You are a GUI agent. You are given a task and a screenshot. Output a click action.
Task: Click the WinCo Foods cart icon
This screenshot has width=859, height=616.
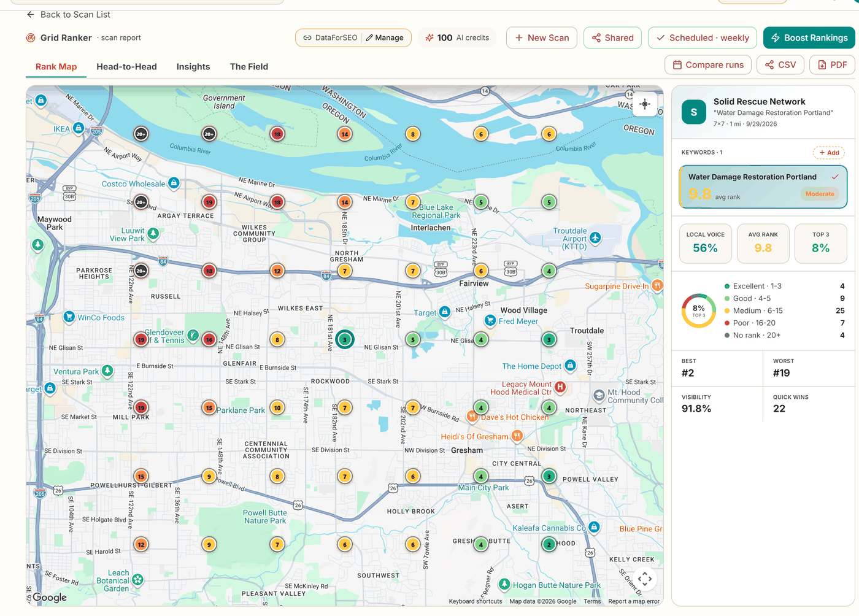tap(69, 317)
